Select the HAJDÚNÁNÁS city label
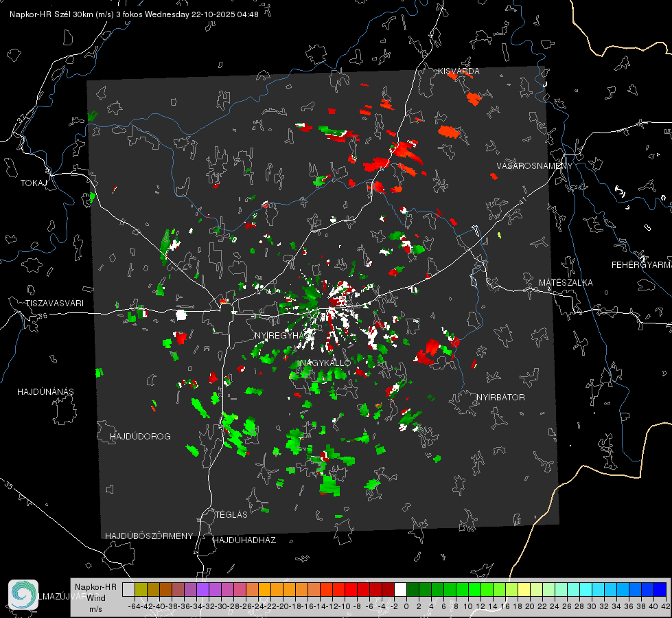Viewport: 672px width, 618px height. click(45, 392)
